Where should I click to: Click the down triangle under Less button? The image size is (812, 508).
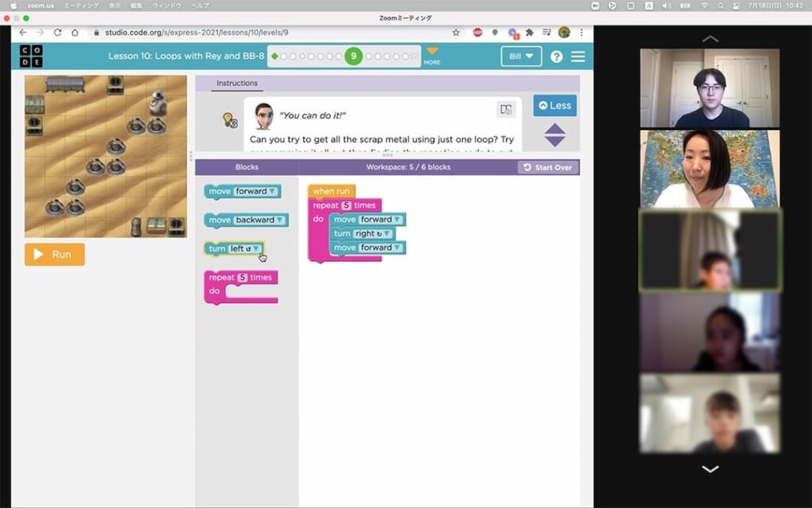554,141
